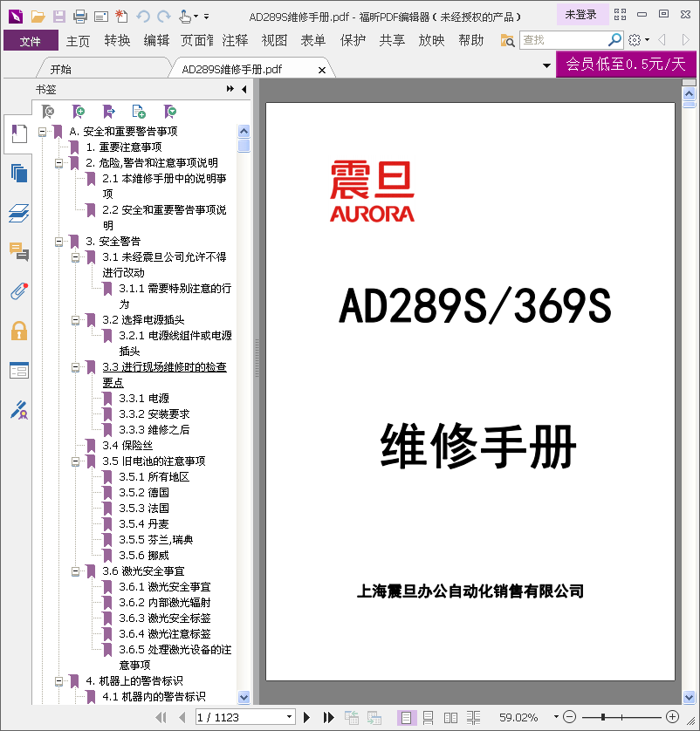Open the tab list dropdown arrow
700x731 pixels.
coord(546,65)
